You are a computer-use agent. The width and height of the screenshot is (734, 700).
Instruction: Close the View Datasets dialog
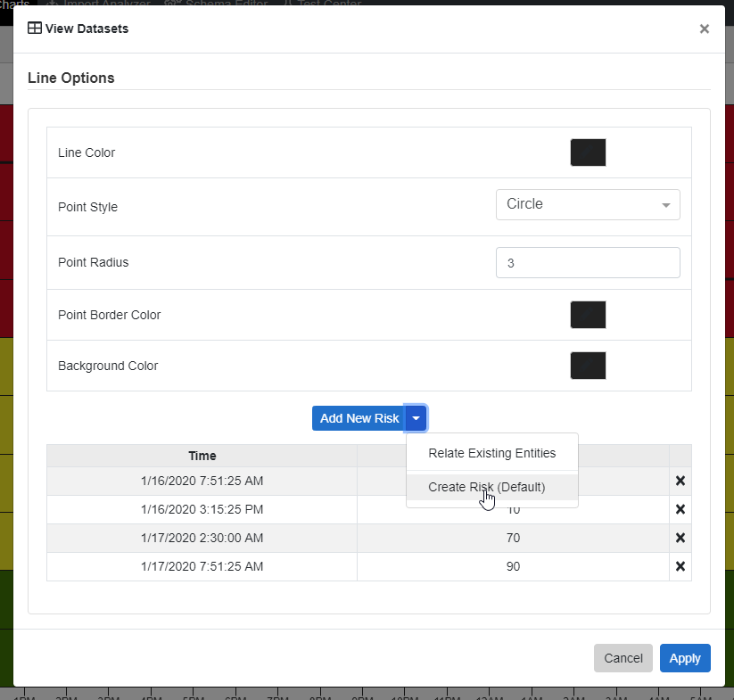(x=704, y=29)
